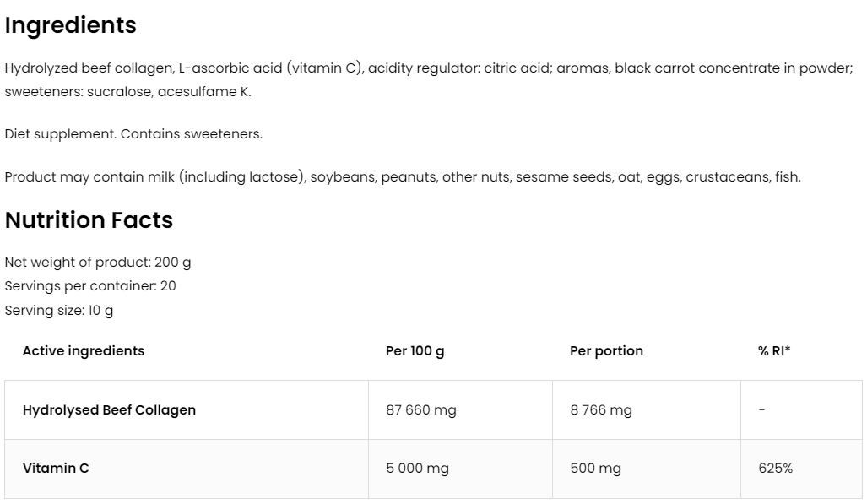867x504 pixels.
Task: Click the % RI* column header
Action: click(x=774, y=350)
